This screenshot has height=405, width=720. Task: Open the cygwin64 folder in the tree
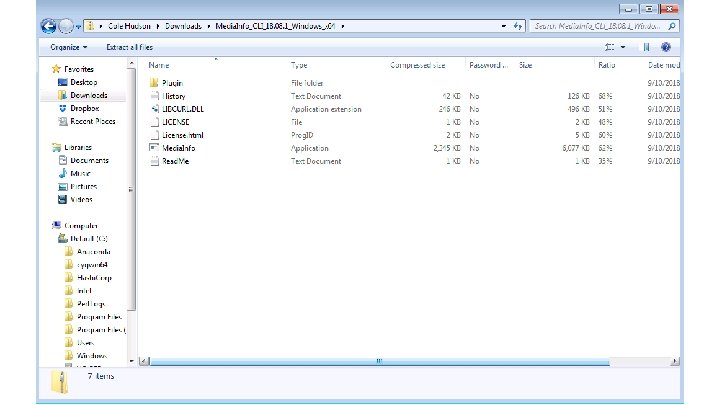(x=92, y=265)
